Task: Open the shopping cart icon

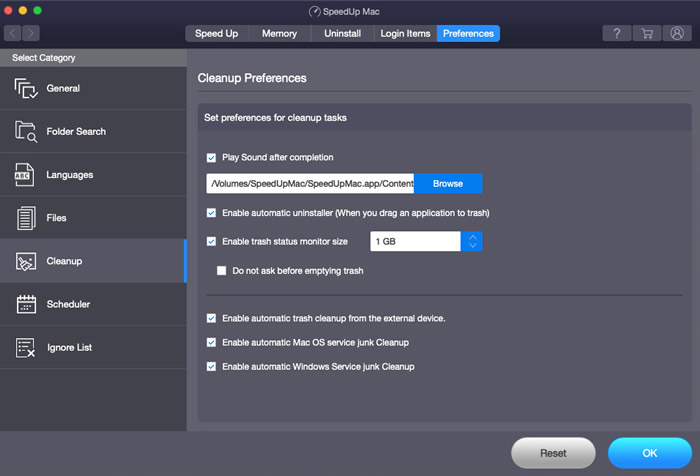Action: pos(647,33)
